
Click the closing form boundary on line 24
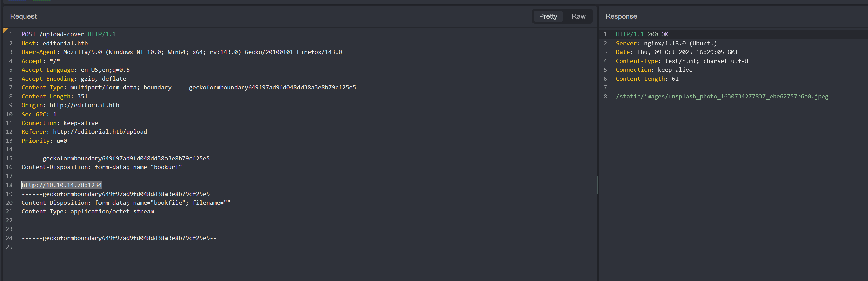(x=119, y=238)
